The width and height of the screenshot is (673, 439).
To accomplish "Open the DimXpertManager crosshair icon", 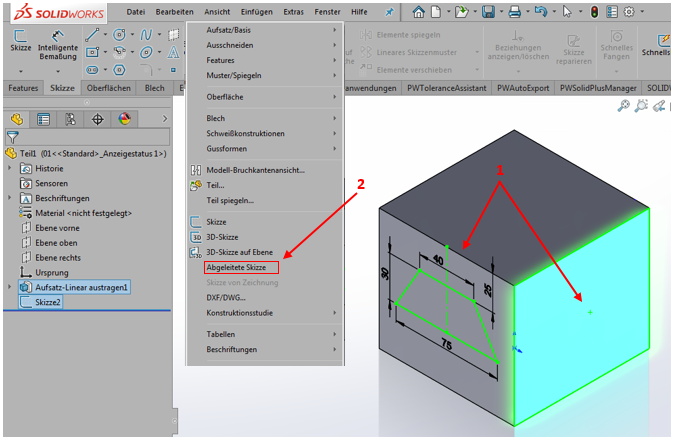I will 97,118.
